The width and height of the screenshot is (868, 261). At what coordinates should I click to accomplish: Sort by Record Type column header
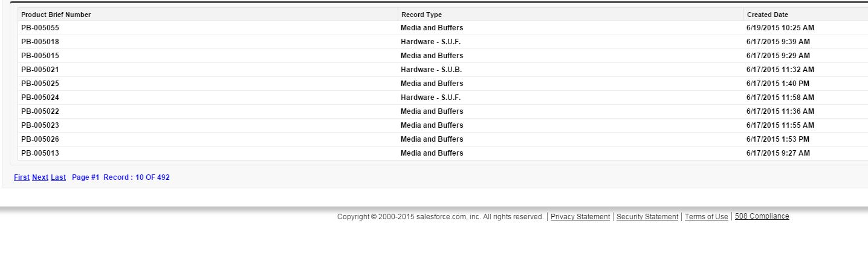tap(421, 15)
